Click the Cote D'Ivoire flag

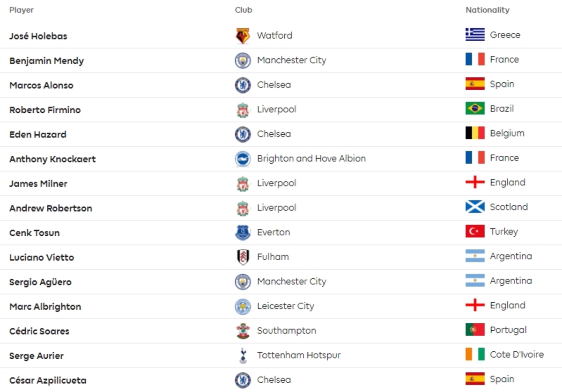475,355
